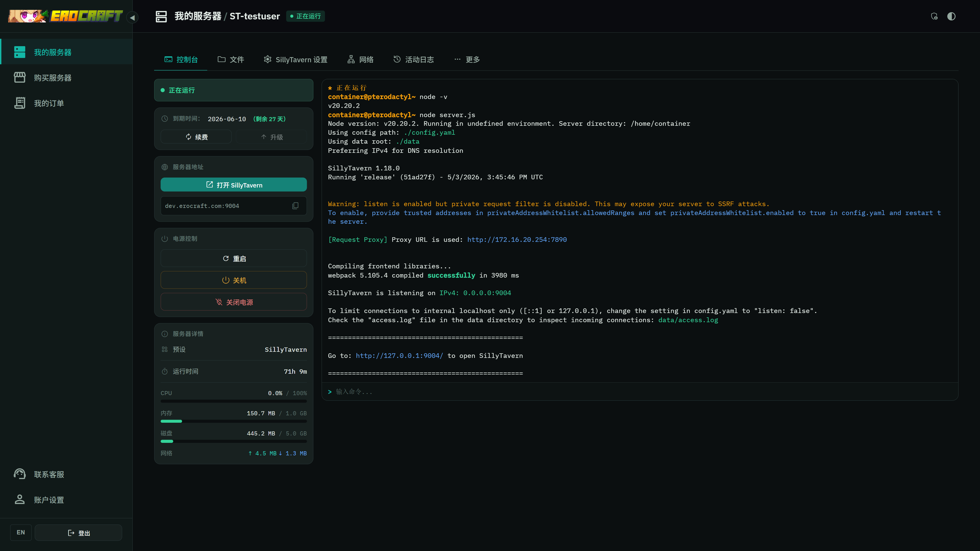Click the info icon beside 服务器详情
Image resolution: width=980 pixels, height=551 pixels.
click(165, 334)
